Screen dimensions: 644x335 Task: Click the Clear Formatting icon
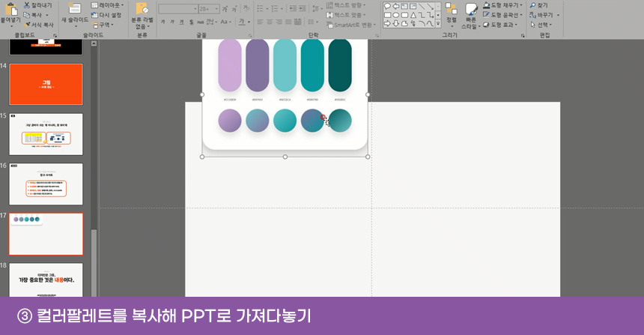(x=246, y=9)
